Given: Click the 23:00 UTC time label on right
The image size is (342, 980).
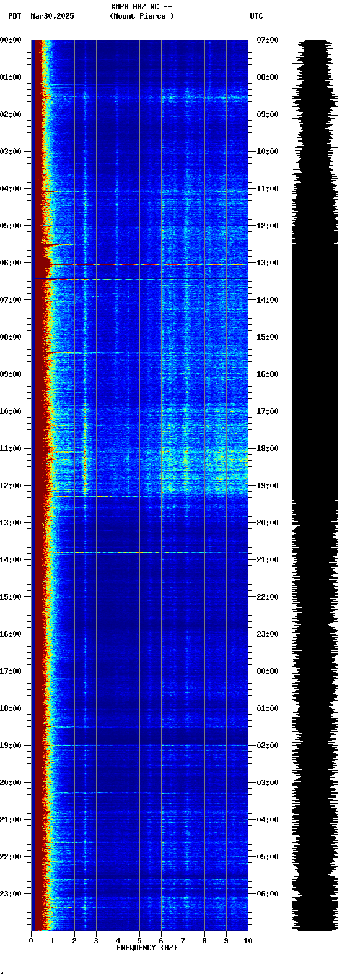Looking at the screenshot, I should [268, 634].
